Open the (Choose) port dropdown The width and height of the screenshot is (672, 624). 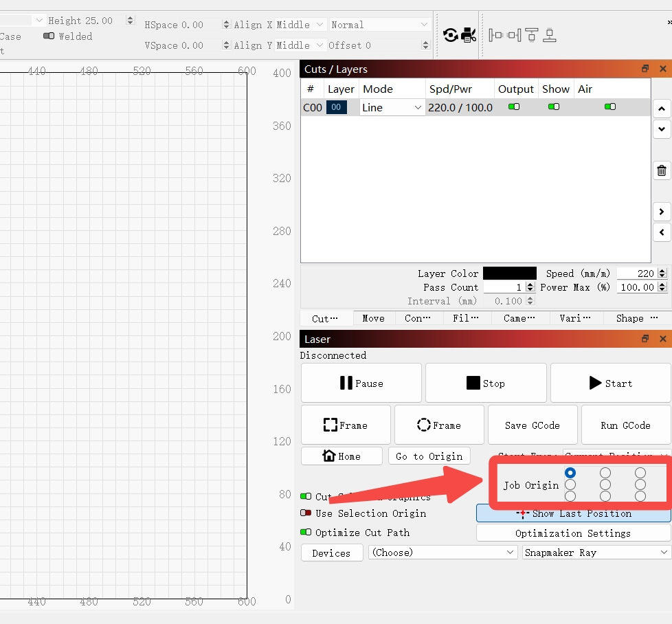(x=443, y=553)
